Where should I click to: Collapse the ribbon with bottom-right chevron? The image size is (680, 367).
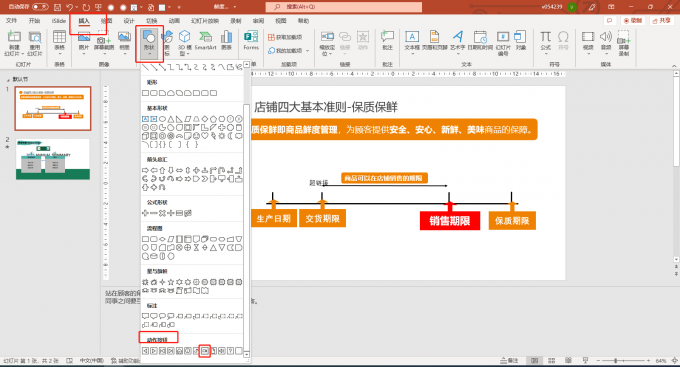[674, 66]
